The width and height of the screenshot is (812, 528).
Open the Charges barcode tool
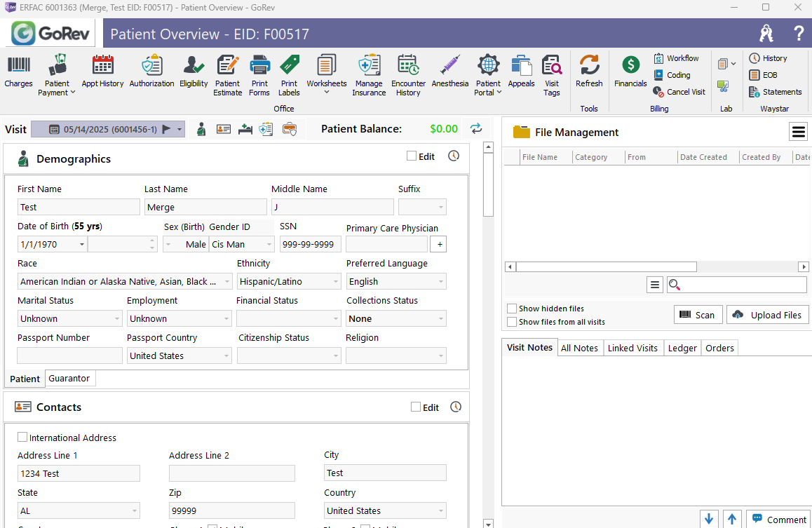pos(19,71)
